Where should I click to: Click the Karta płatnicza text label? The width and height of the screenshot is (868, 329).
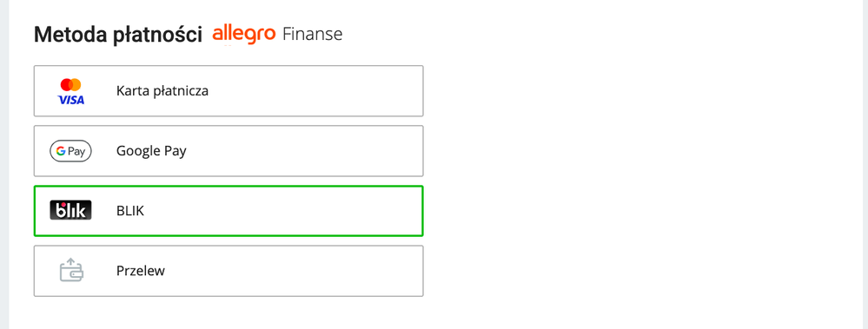coord(162,91)
